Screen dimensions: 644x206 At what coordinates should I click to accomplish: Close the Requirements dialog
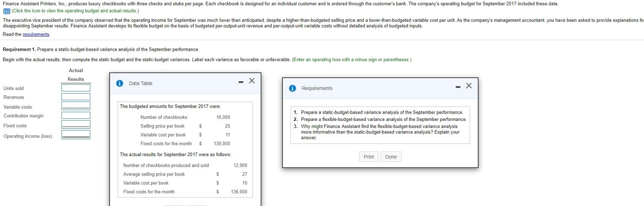click(469, 86)
